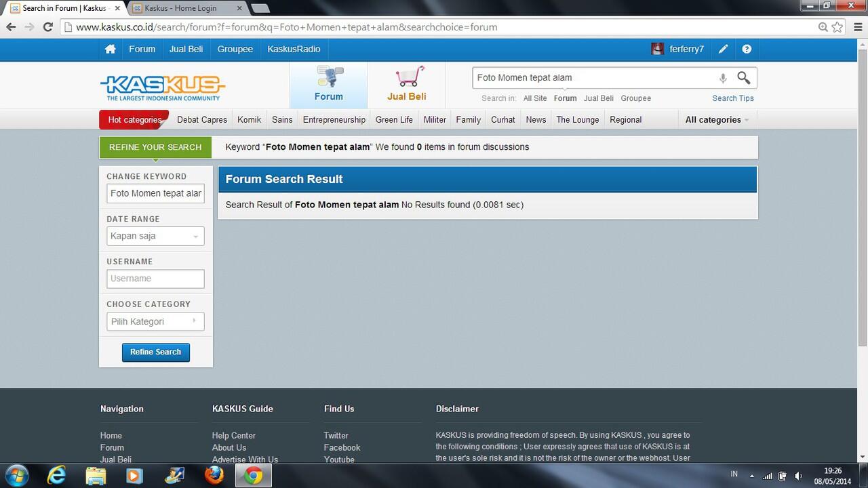Click the ferferry7 username link
The width and height of the screenshot is (868, 488).
(687, 49)
